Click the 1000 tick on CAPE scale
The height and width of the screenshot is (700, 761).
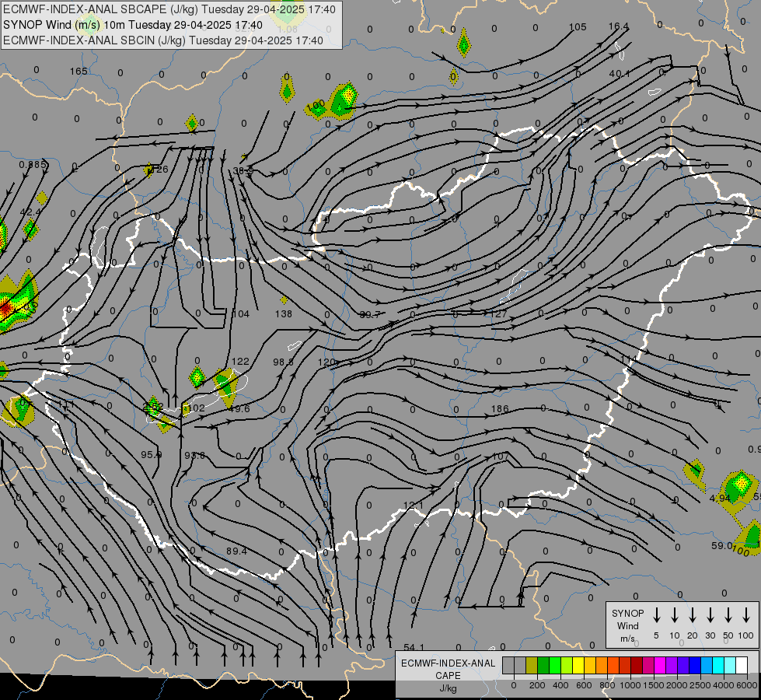coord(630,685)
